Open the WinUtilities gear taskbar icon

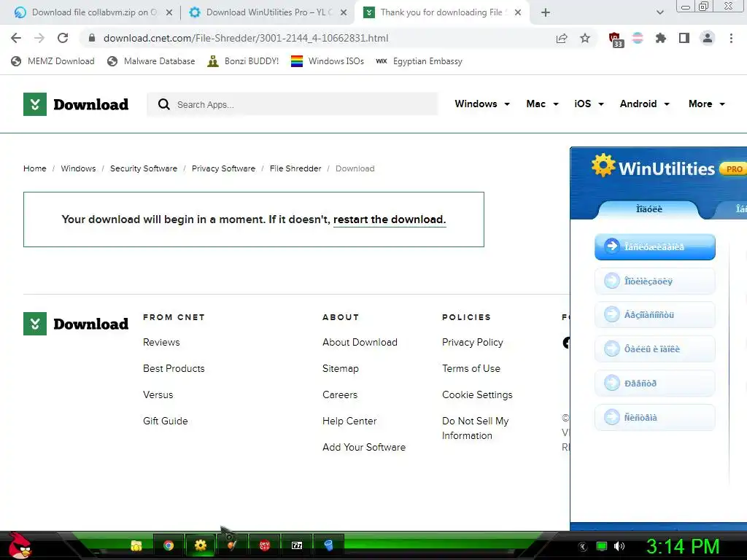(x=201, y=545)
